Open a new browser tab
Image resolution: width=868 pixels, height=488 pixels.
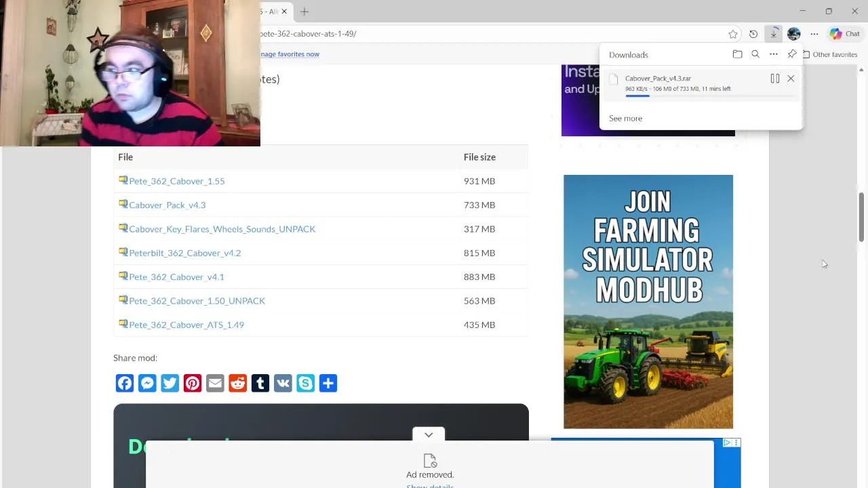304,12
